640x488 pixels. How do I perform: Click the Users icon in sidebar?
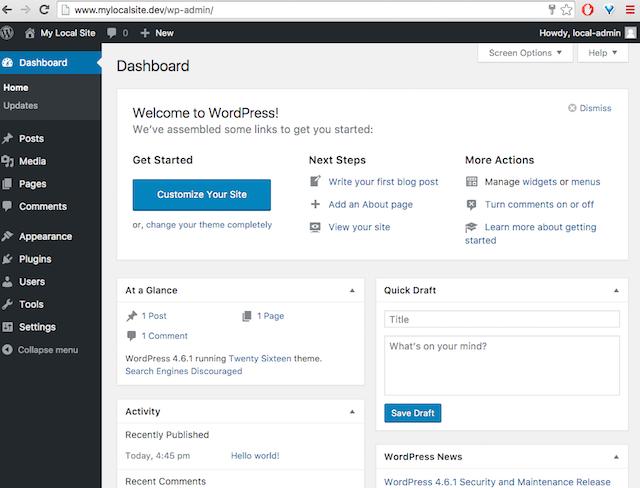[x=9, y=282]
